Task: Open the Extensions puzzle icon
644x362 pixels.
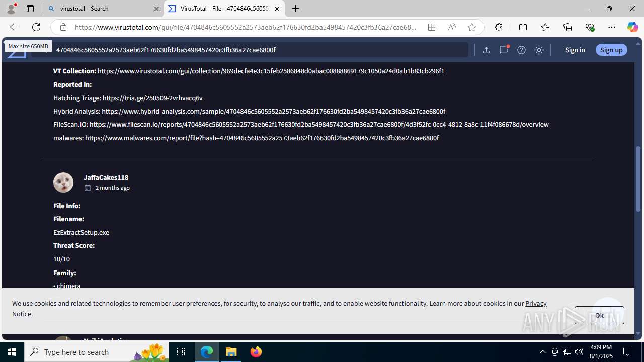Action: [499, 27]
